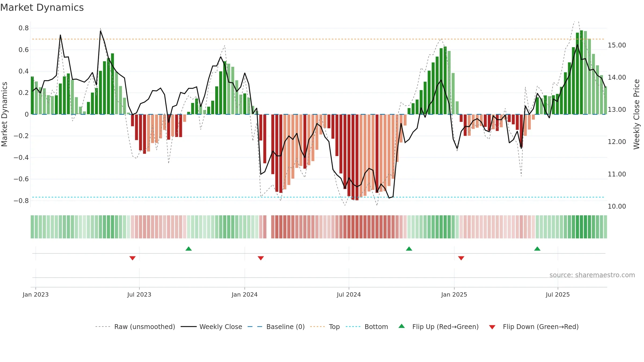Click the Jan 2023 x-axis label

36,294
